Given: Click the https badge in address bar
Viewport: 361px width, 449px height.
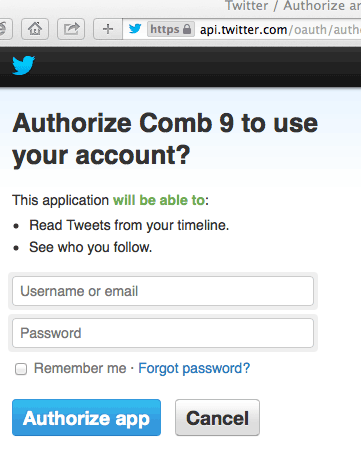Looking at the screenshot, I should (171, 29).
